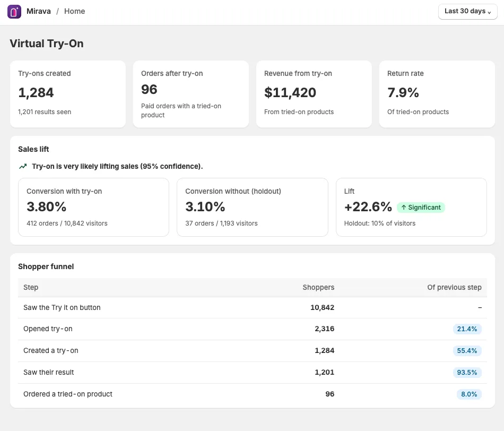Click the 21.4% percentage badge
This screenshot has height=431, width=504.
point(467,329)
